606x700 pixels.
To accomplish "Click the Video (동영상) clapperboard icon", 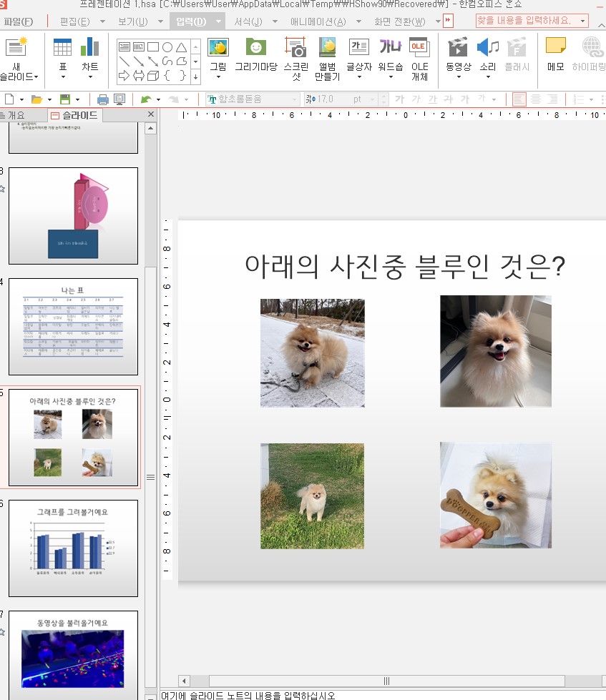I will click(x=458, y=47).
